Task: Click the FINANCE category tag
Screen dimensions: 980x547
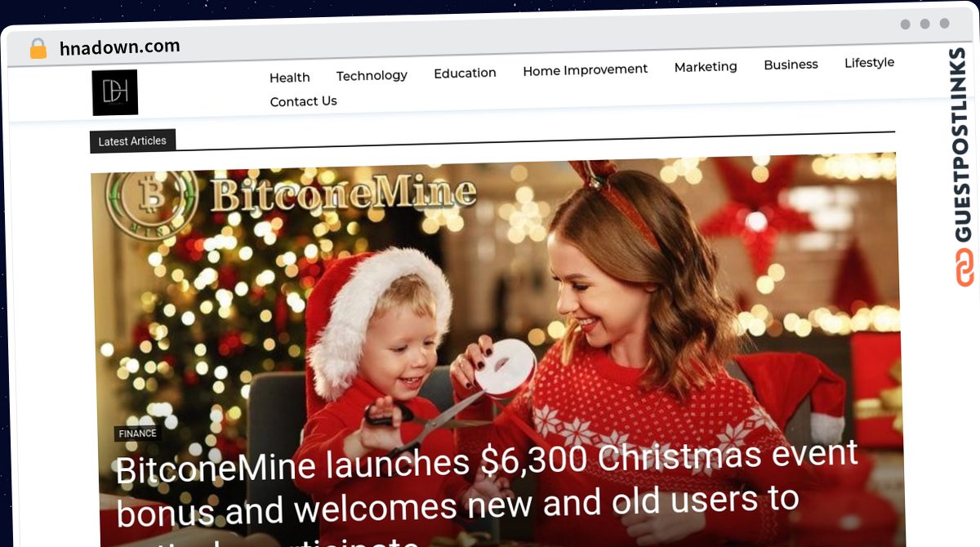Action: [x=137, y=434]
